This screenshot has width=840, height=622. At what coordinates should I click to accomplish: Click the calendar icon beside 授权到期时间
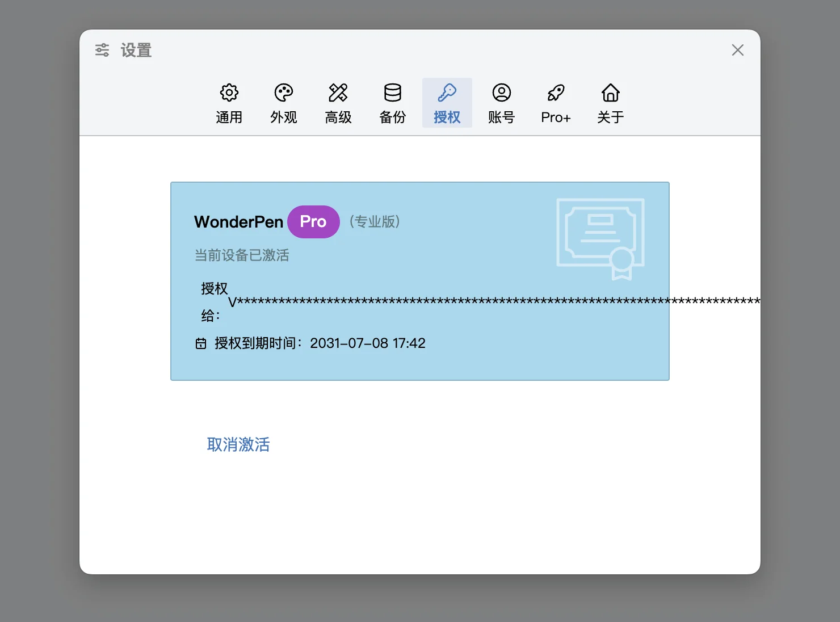(x=201, y=343)
